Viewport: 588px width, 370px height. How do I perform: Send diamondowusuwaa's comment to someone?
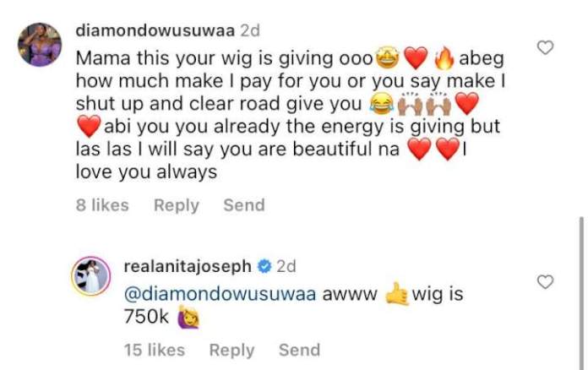point(244,205)
